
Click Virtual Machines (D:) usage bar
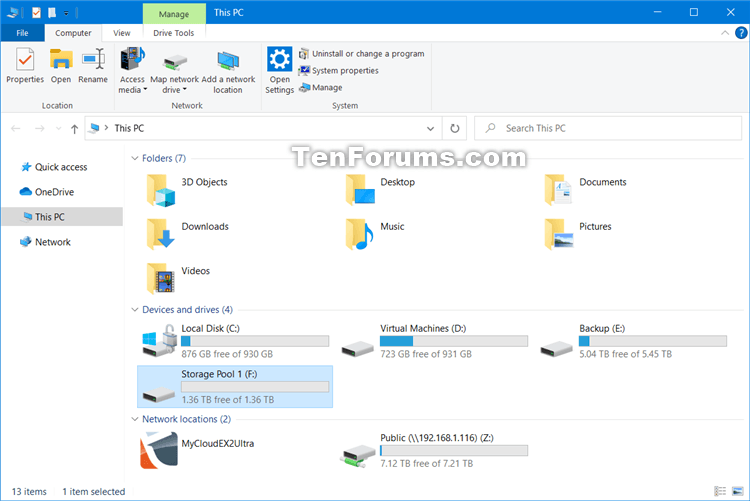click(x=454, y=341)
